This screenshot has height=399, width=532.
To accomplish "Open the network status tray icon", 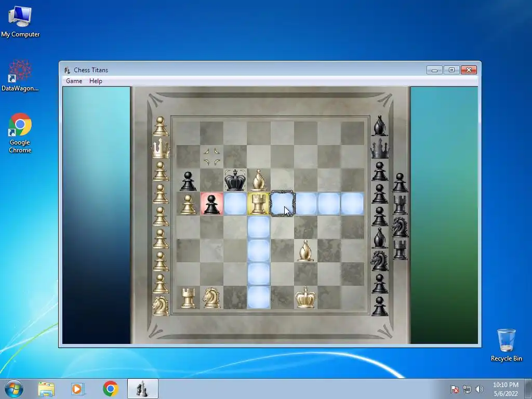I will pyautogui.click(x=467, y=389).
